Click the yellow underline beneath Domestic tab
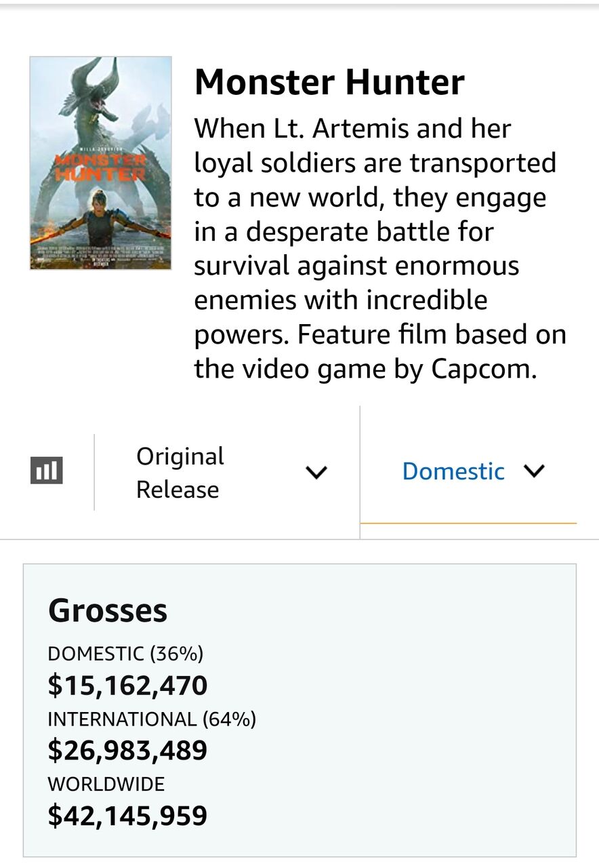Image resolution: width=599 pixels, height=868 pixels. click(468, 524)
